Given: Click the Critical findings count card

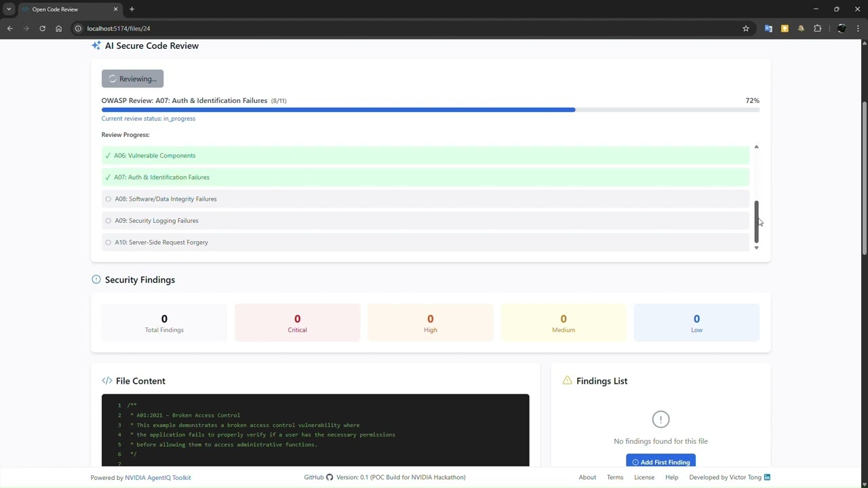Looking at the screenshot, I should tap(297, 323).
